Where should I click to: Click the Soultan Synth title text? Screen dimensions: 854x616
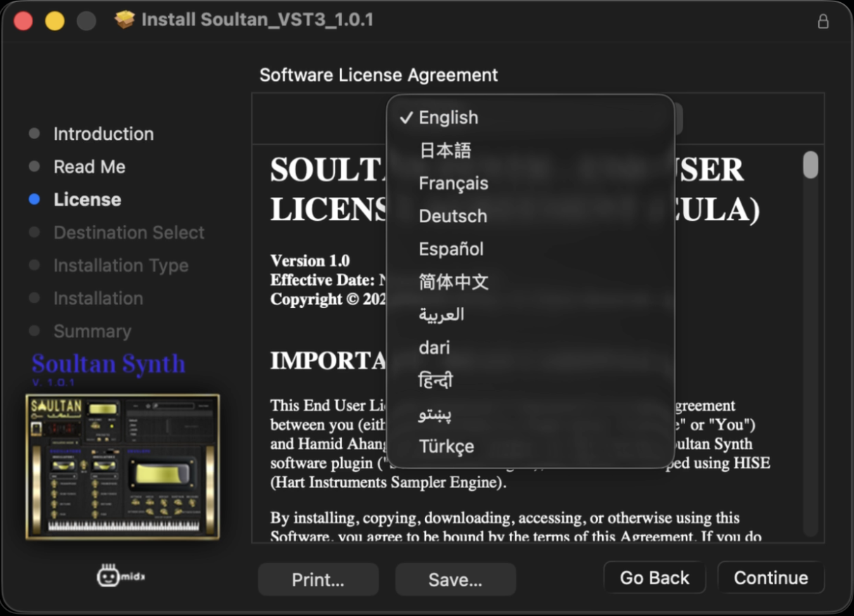(108, 364)
